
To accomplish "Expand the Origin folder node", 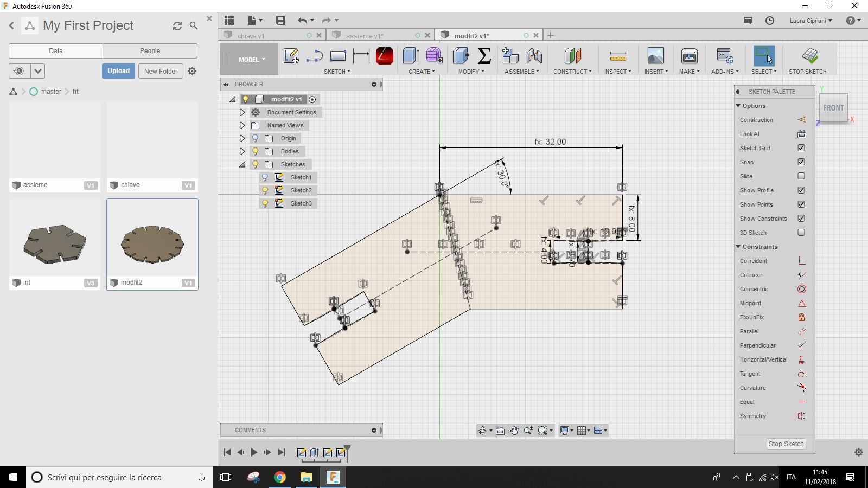I will 242,138.
